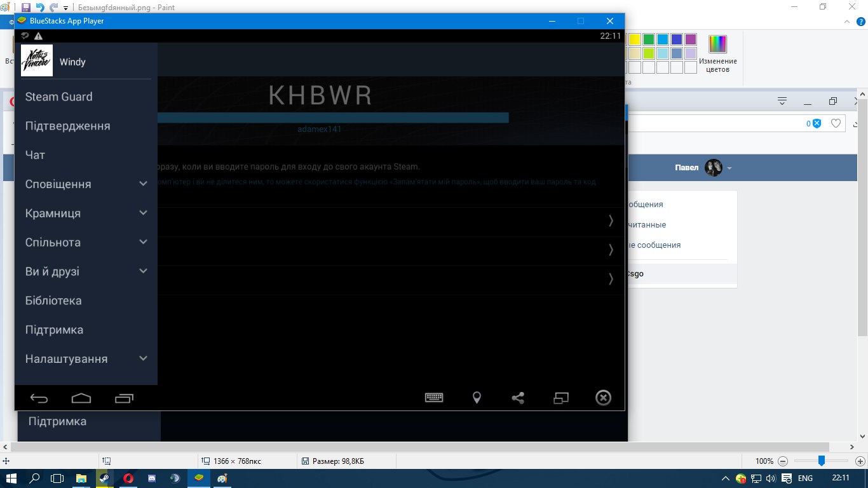Select the yellow color swatch in Paint
Image resolution: width=868 pixels, height=488 pixels.
point(635,39)
